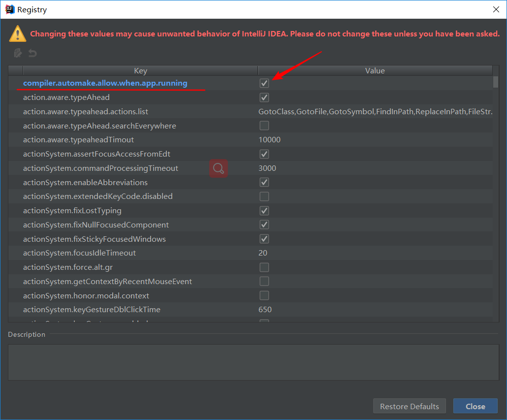Screen dimensions: 507x420
Task: Toggle actionSystem.assertFocusAccessFromEdt checkbox
Action: point(264,154)
